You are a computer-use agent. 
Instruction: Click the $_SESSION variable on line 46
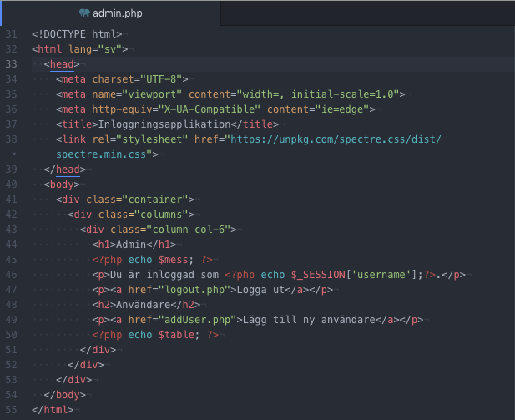318,275
